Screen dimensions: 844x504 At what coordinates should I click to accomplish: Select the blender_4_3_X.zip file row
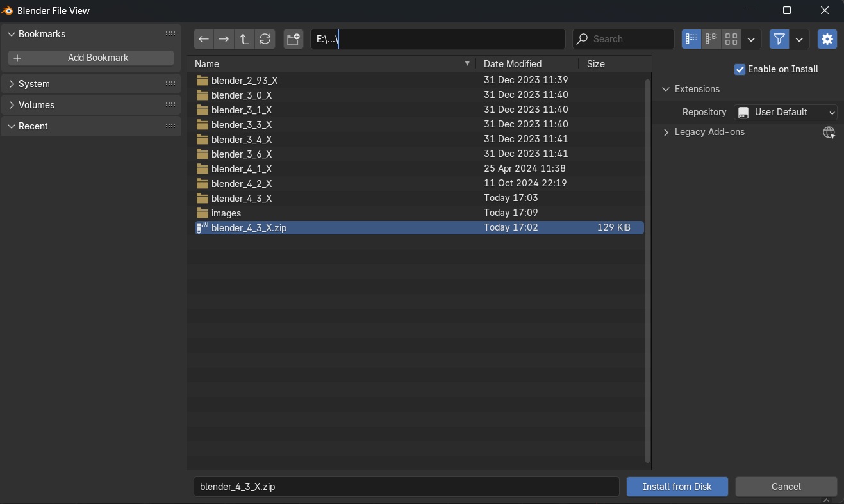click(419, 228)
